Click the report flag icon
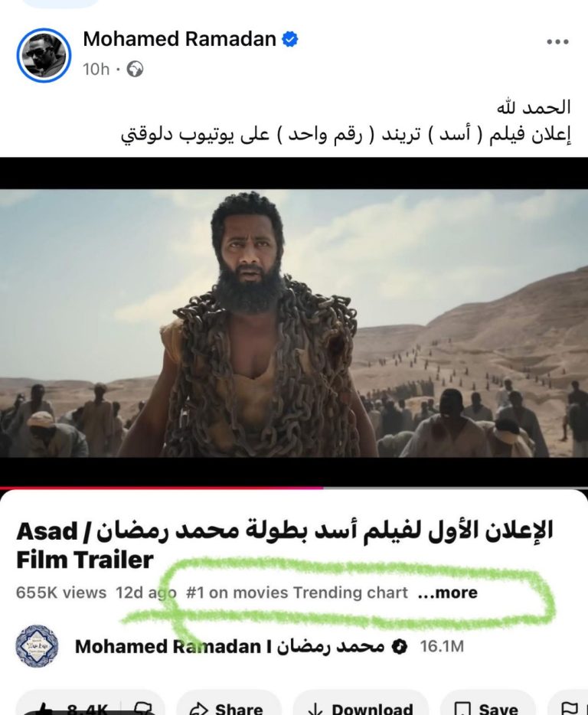Viewport: 588px width, 715px height. [x=570, y=709]
